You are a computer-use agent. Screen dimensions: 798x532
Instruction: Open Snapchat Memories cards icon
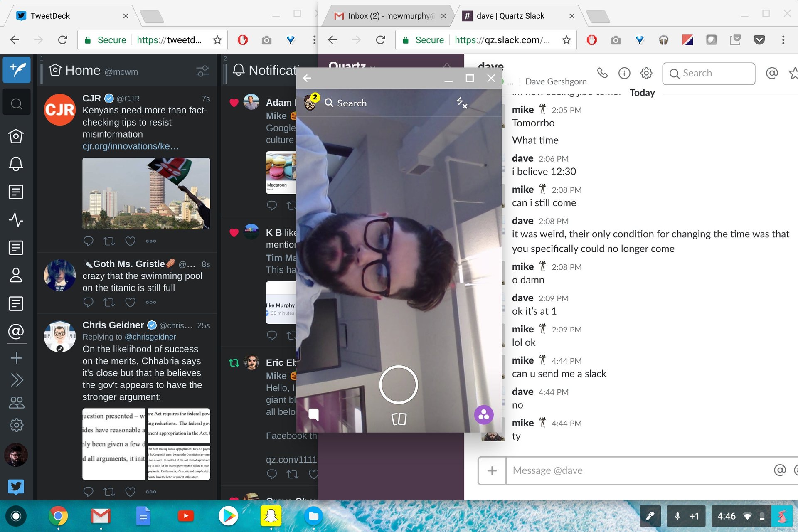pos(399,419)
